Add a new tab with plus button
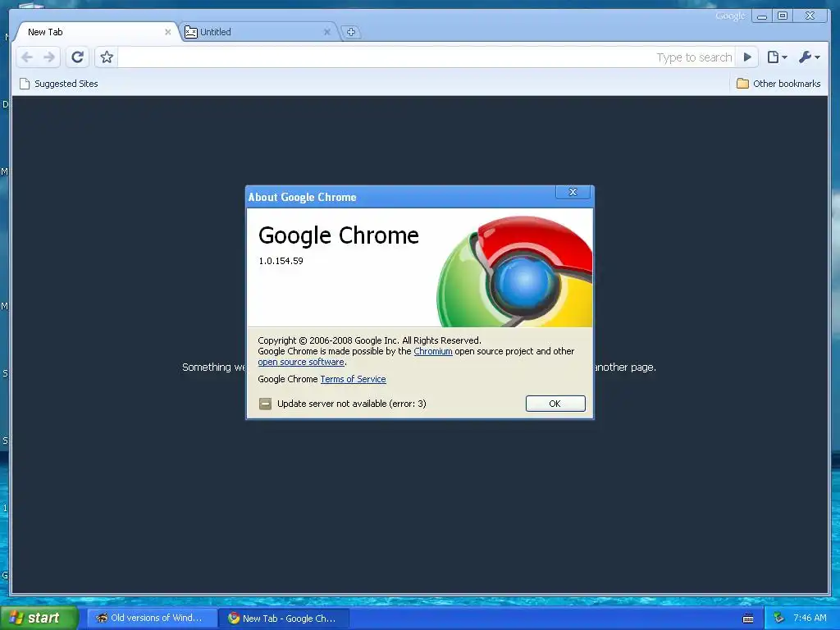This screenshot has height=630, width=840. pos(351,32)
